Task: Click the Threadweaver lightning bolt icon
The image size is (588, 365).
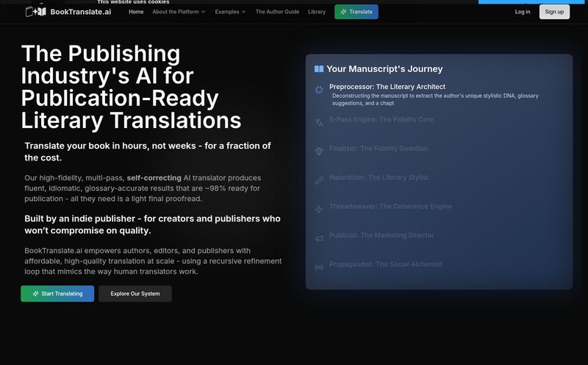Action: (319, 209)
